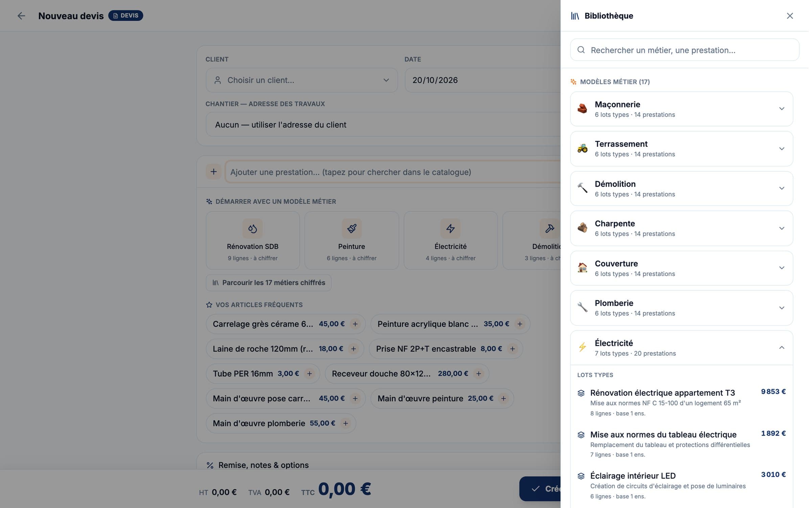Image resolution: width=812 pixels, height=508 pixels.
Task: Expand the Maçonnerie category
Action: (x=681, y=109)
